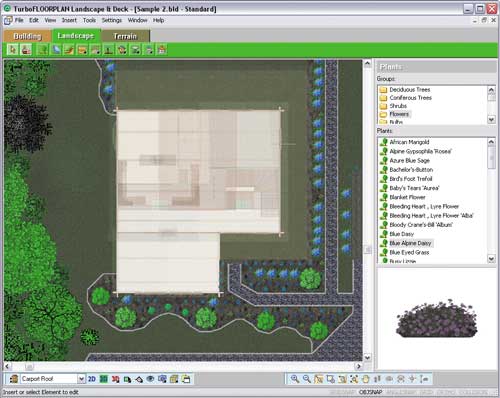Open the Tools menu

(x=89, y=20)
